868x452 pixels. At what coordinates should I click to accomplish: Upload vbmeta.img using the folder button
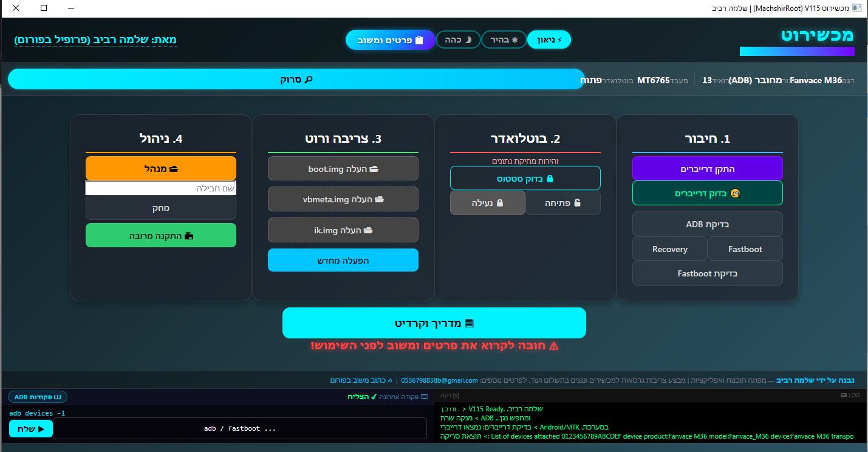click(343, 199)
